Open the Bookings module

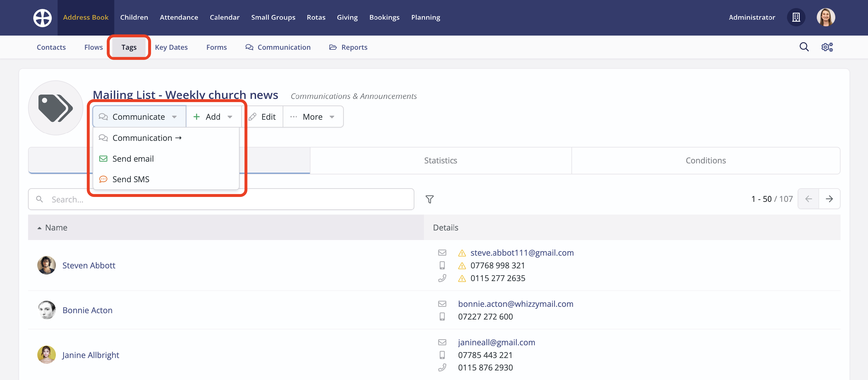pyautogui.click(x=385, y=17)
